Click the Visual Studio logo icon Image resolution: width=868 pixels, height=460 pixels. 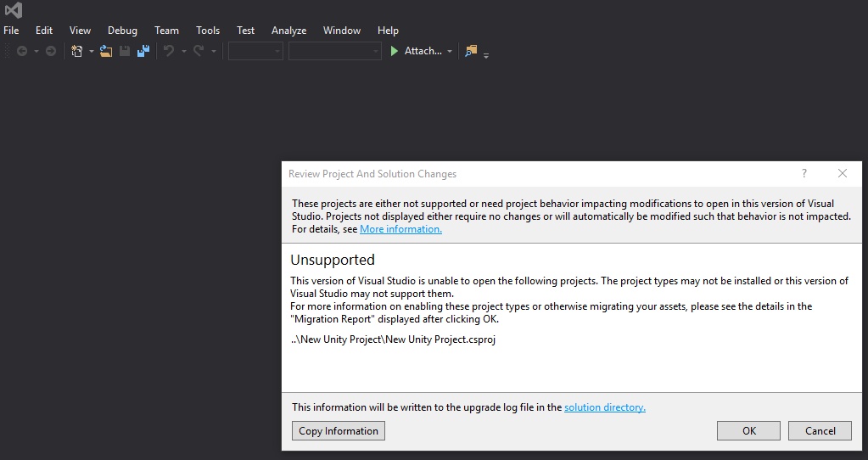click(x=14, y=10)
